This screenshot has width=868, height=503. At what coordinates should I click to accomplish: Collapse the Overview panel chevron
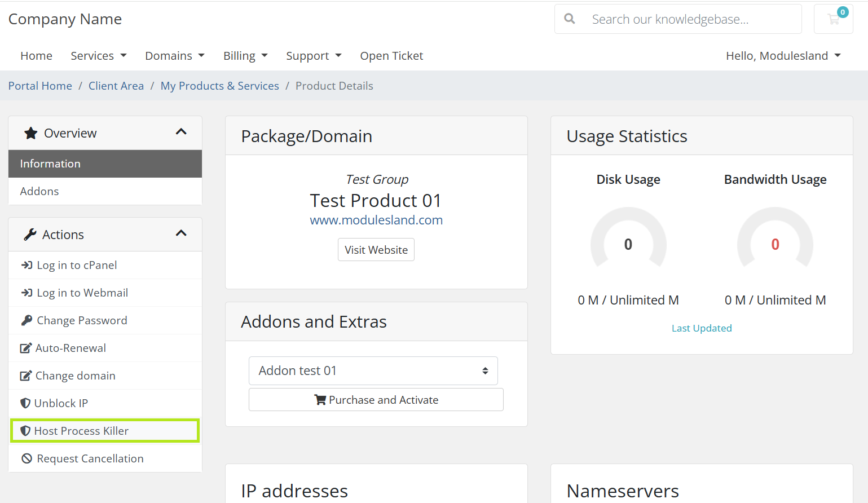coord(181,132)
